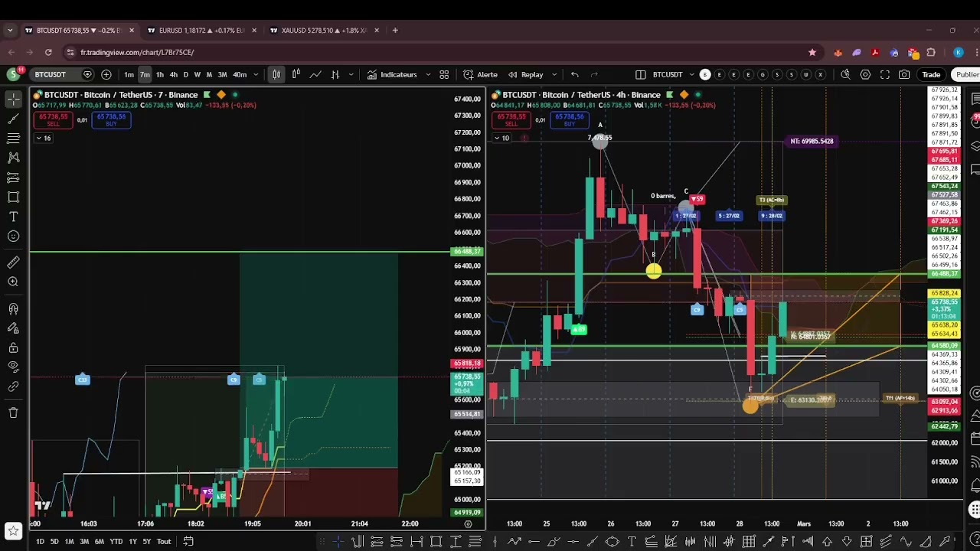Click the address bar fr.tradingview.com URL
This screenshot has height=551, width=980.
tap(137, 52)
